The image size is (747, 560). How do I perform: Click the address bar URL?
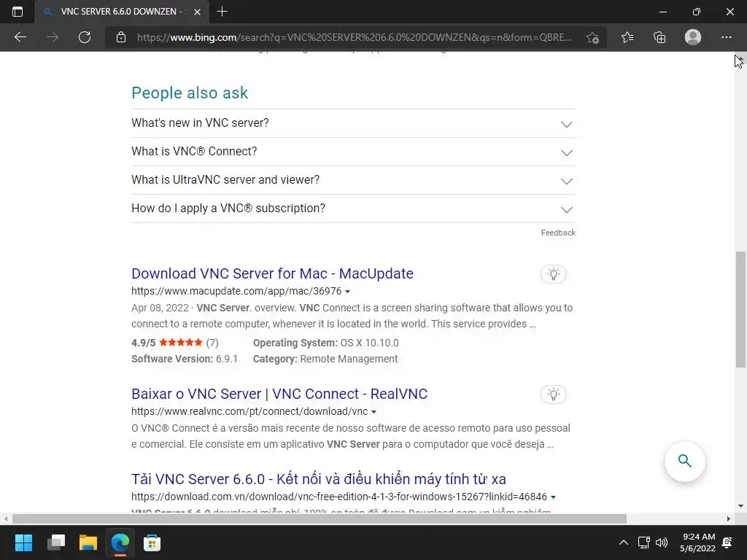coord(354,37)
